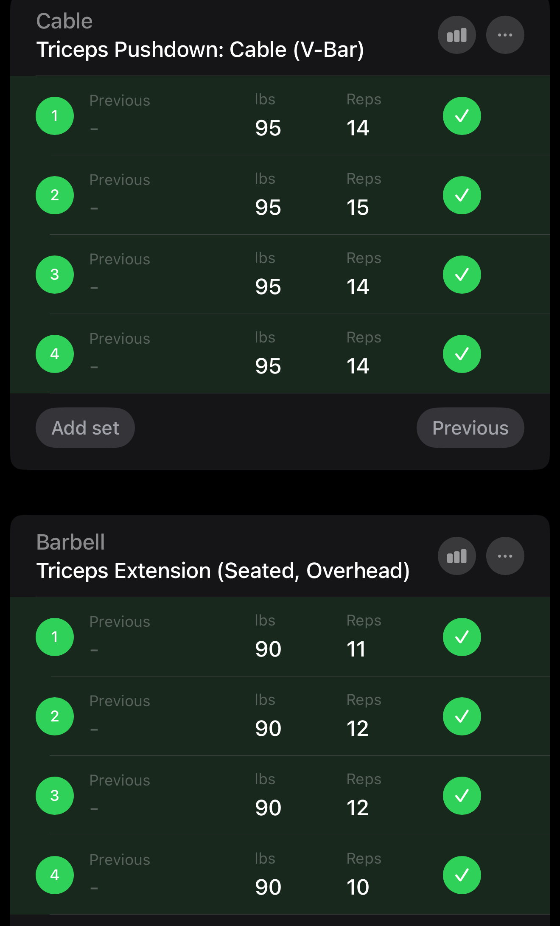This screenshot has width=560, height=926.
Task: Open the Triceps Extension (Seated, Overhead) exercise title
Action: click(x=223, y=570)
